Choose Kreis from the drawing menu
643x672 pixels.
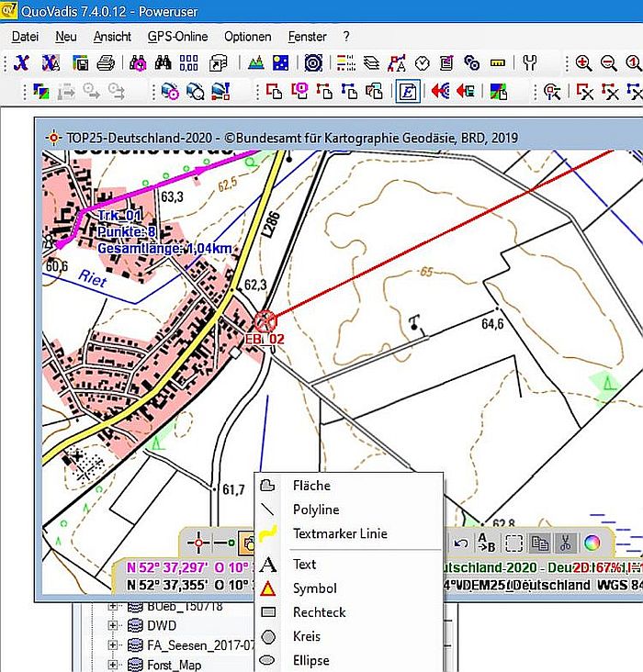click(x=349, y=636)
